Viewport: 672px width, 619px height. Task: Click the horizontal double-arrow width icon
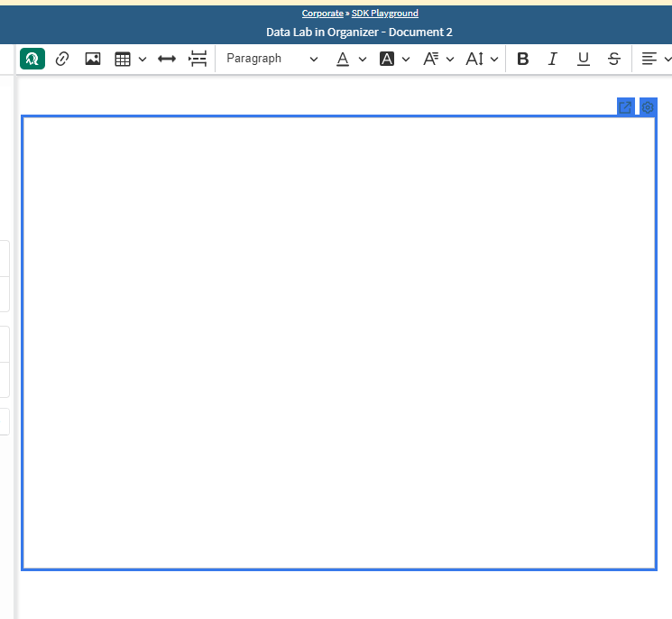167,59
